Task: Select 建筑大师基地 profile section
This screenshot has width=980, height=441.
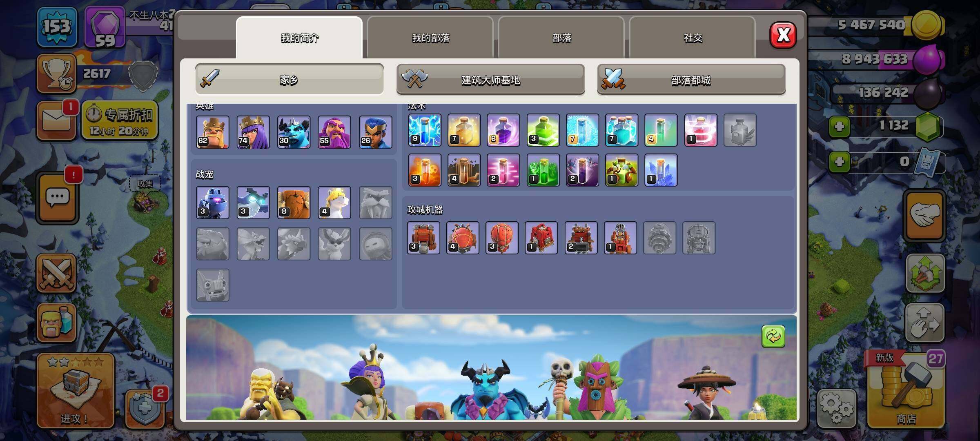Action: pyautogui.click(x=490, y=80)
